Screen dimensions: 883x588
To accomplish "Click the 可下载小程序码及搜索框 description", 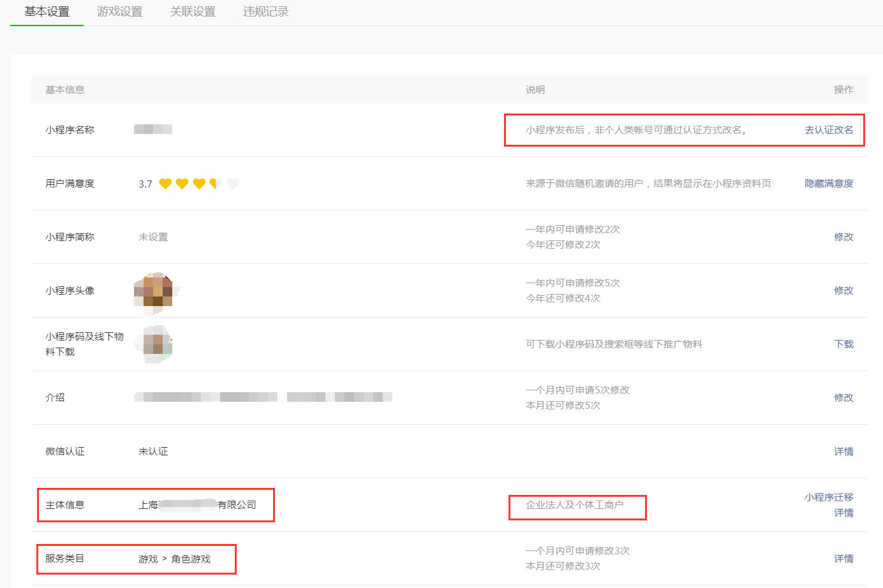I will click(x=614, y=344).
